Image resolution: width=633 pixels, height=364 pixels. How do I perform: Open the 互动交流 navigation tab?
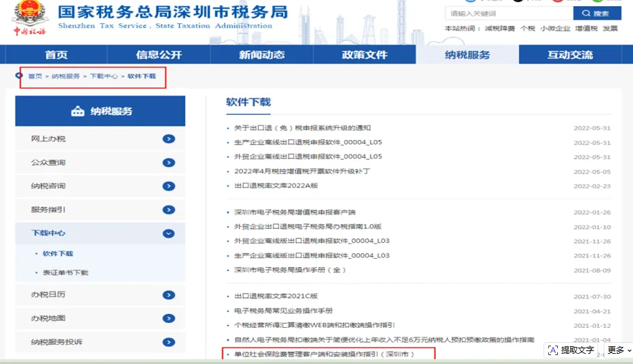click(x=570, y=55)
